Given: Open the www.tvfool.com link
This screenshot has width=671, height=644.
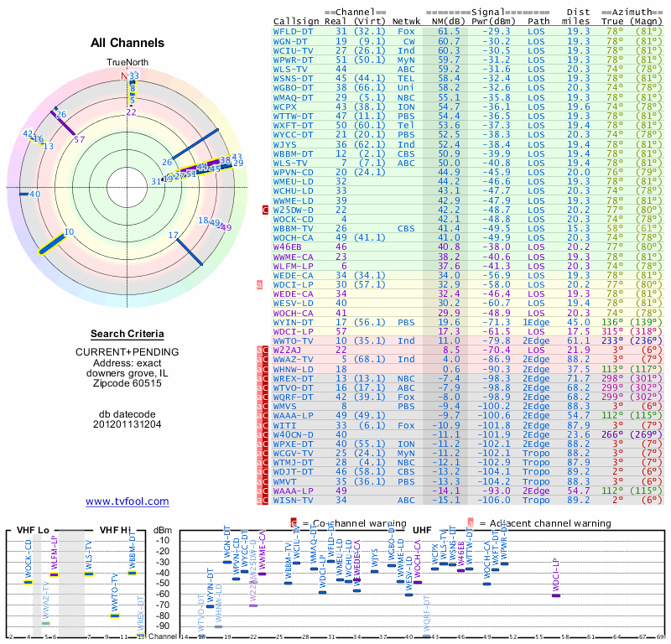Looking at the screenshot, I should 127,501.
